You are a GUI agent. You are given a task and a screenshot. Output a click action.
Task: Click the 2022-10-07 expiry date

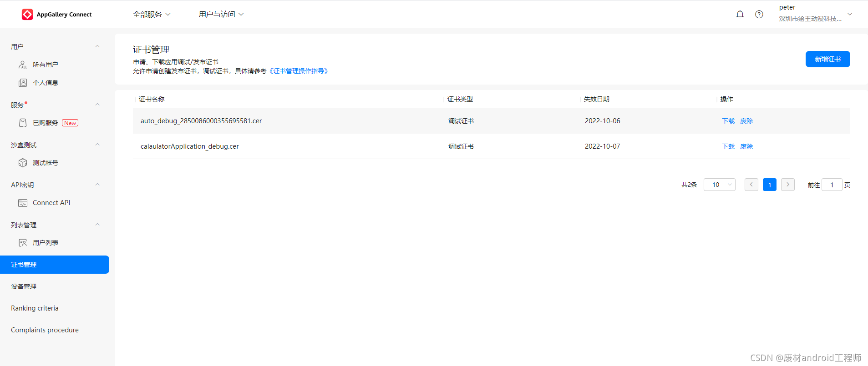[603, 146]
